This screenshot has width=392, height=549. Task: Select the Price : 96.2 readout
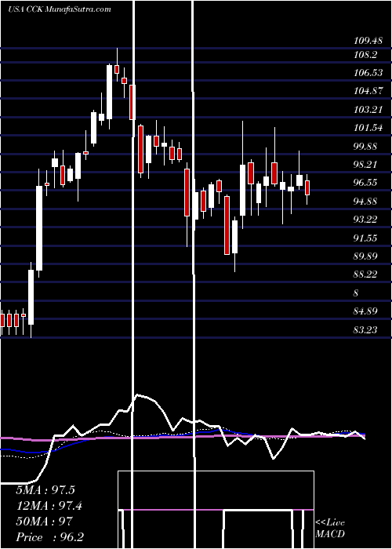click(49, 537)
